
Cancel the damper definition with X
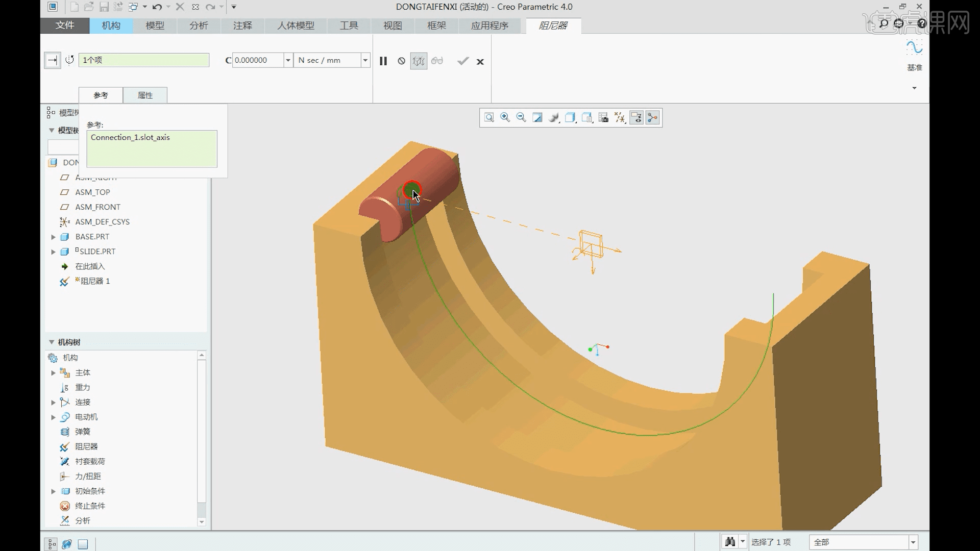(x=480, y=62)
